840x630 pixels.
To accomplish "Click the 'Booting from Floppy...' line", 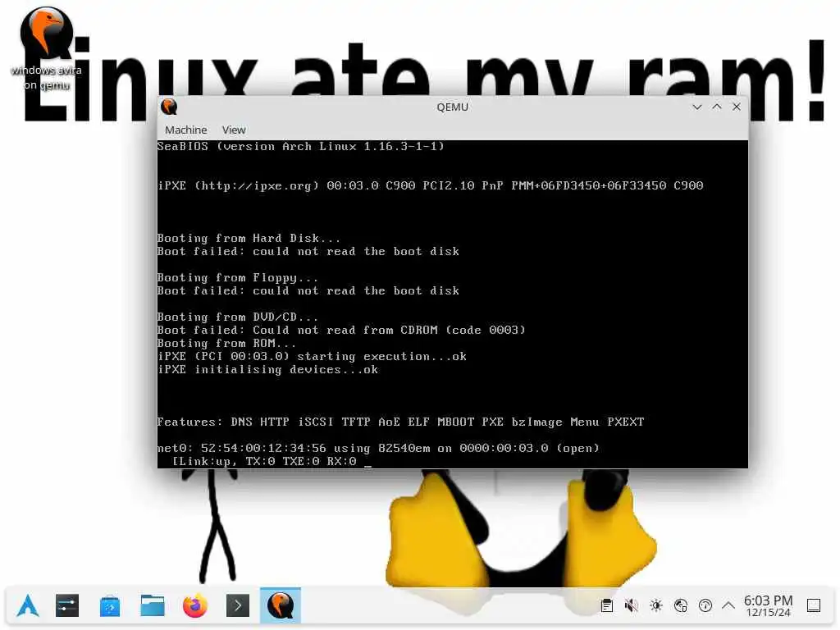I will (x=238, y=277).
